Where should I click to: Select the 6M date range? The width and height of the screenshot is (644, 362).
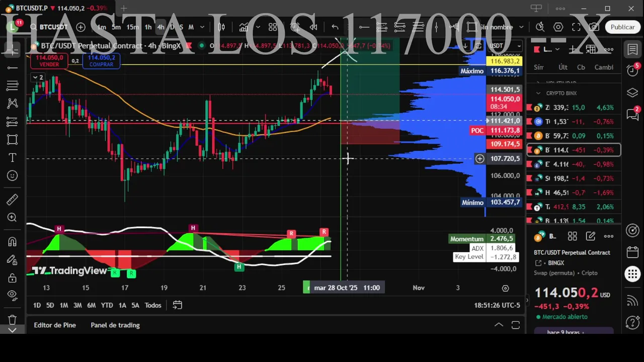click(91, 305)
